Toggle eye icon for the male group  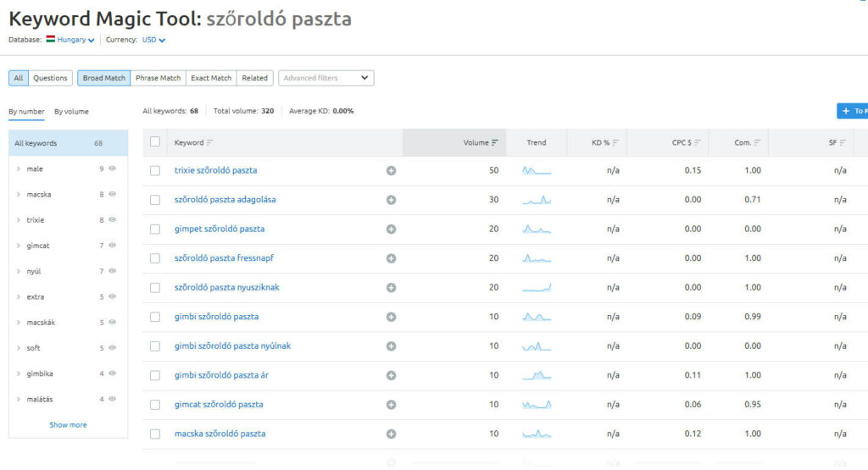112,169
